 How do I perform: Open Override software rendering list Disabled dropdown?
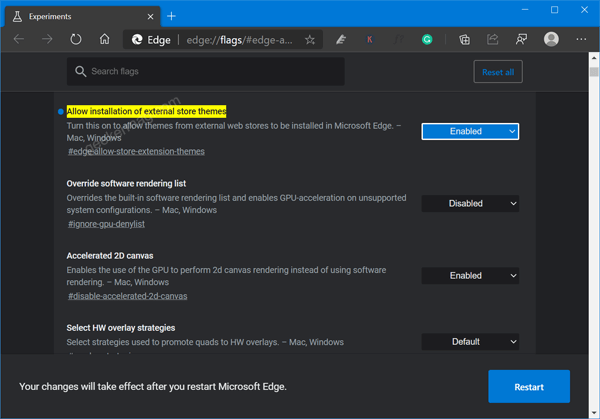[x=470, y=204]
